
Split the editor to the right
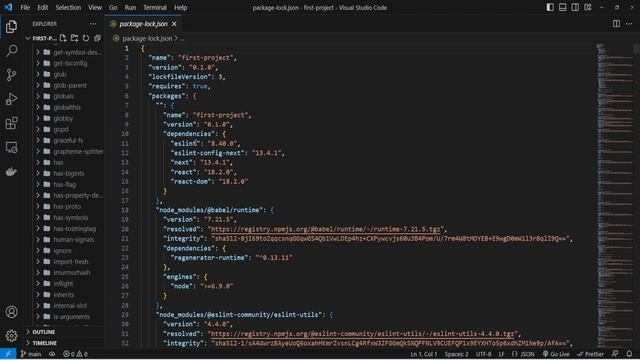(616, 24)
